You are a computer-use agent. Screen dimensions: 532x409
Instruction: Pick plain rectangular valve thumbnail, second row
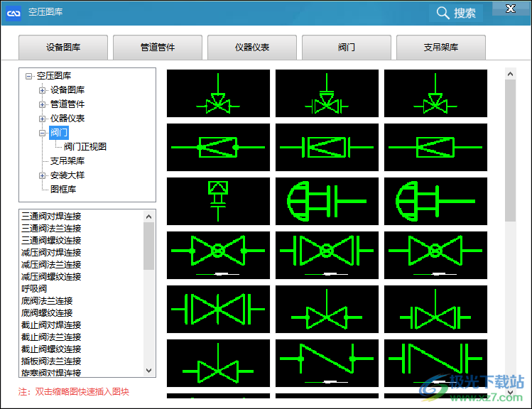point(435,147)
